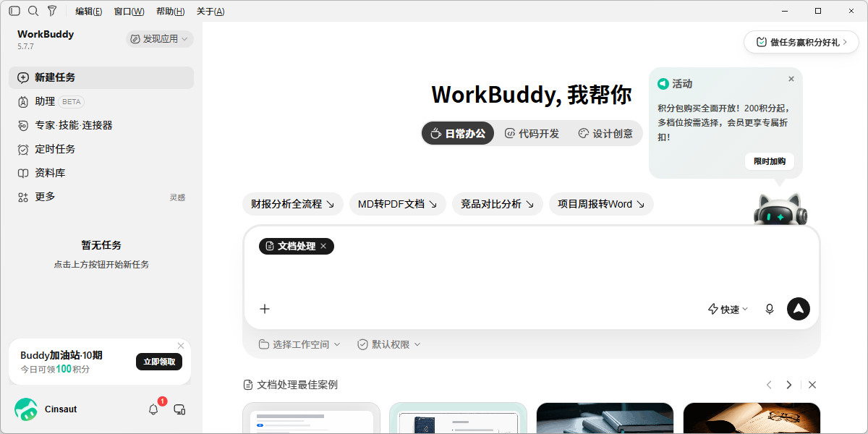The width and height of the screenshot is (868, 434).
Task: Close the Buddy加油站 banner
Action: pyautogui.click(x=181, y=346)
